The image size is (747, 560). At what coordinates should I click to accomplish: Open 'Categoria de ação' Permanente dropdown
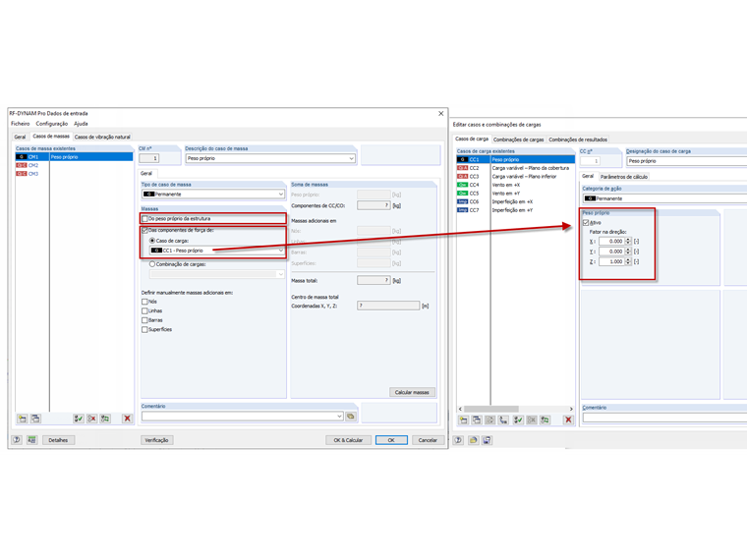point(664,198)
